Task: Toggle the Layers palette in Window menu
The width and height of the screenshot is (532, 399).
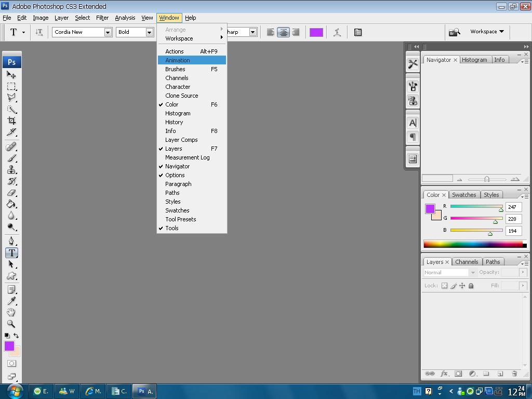Action: pyautogui.click(x=192, y=149)
